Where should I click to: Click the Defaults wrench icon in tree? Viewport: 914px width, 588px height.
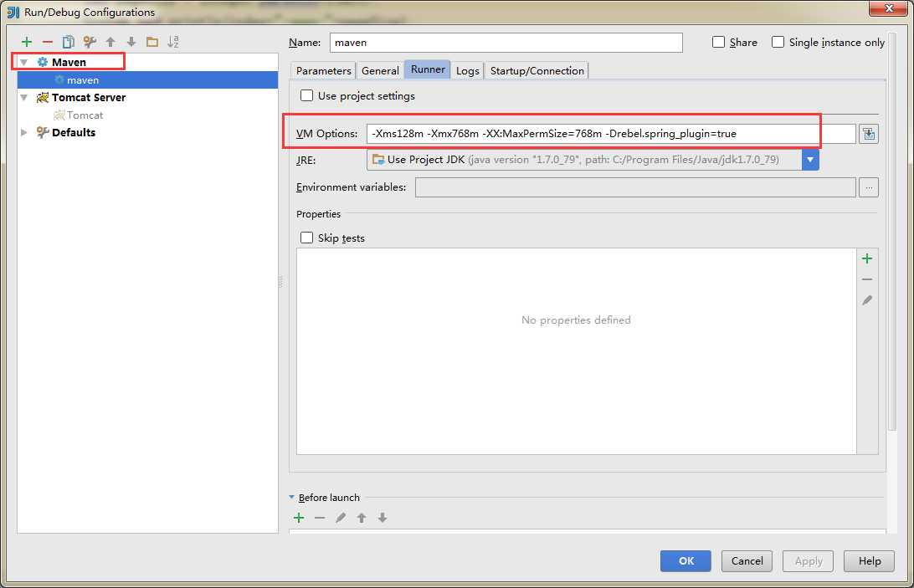(43, 132)
